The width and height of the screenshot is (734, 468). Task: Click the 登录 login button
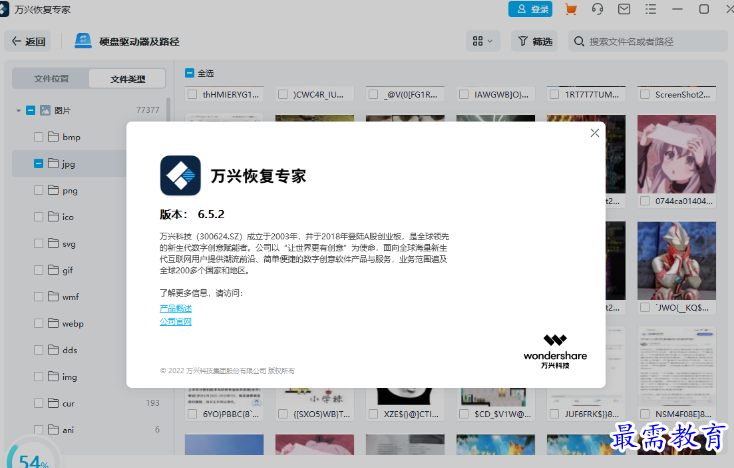tap(530, 9)
